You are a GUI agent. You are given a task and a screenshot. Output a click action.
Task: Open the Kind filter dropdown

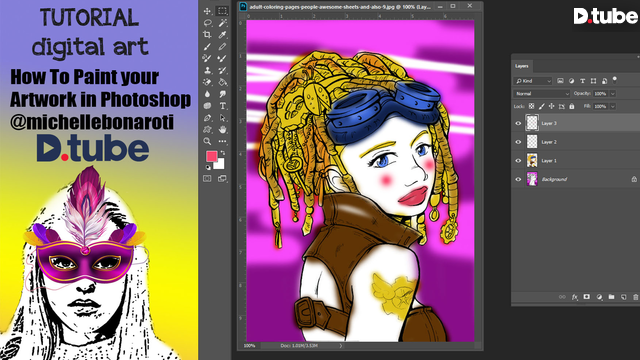pos(533,81)
